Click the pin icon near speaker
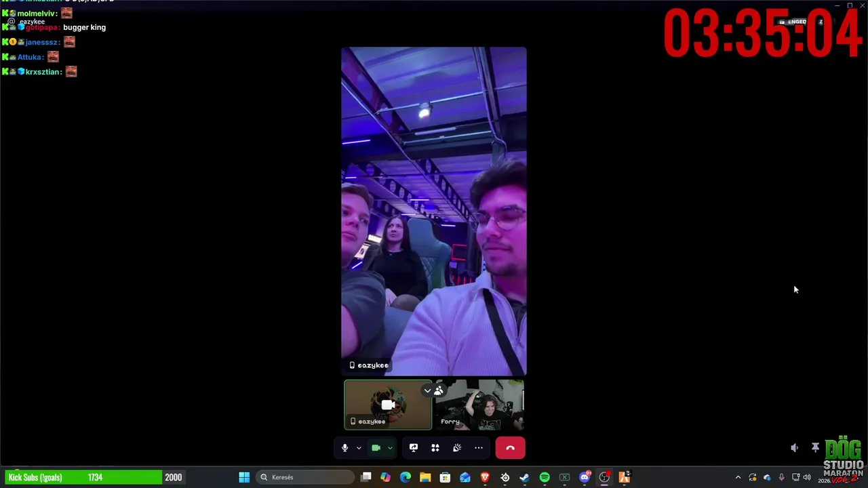The image size is (868, 488). (815, 448)
